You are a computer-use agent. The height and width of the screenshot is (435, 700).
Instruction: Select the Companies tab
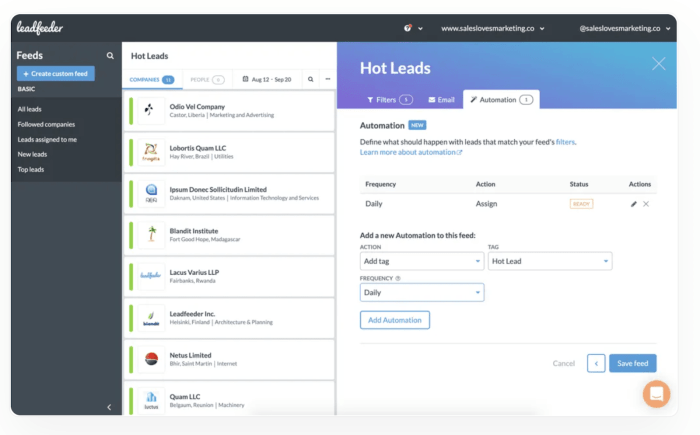[152, 79]
